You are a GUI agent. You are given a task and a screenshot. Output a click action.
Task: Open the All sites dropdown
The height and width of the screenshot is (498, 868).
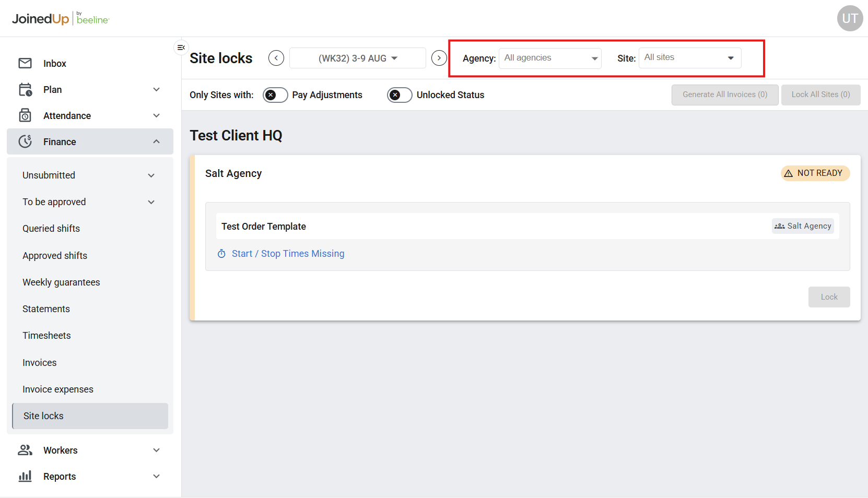(x=690, y=58)
